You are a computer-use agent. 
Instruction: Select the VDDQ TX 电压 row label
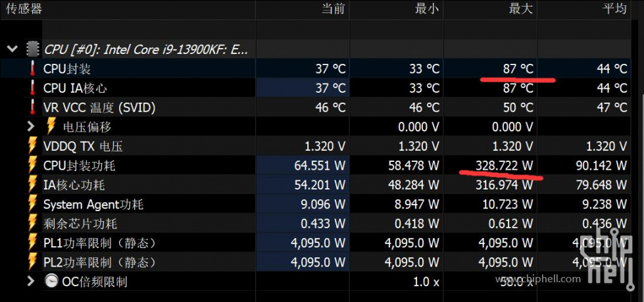point(83,146)
